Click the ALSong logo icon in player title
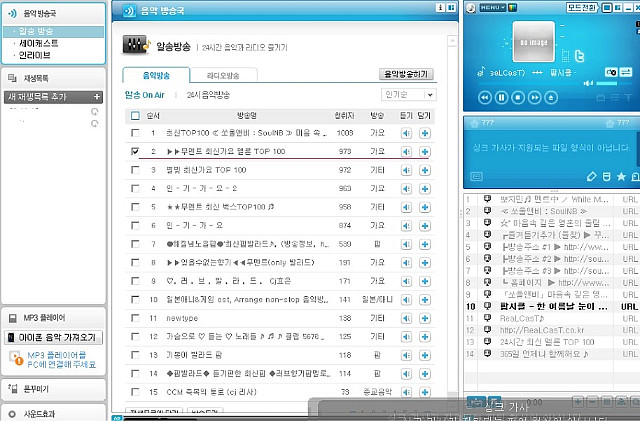The image size is (640, 421). tap(471, 8)
